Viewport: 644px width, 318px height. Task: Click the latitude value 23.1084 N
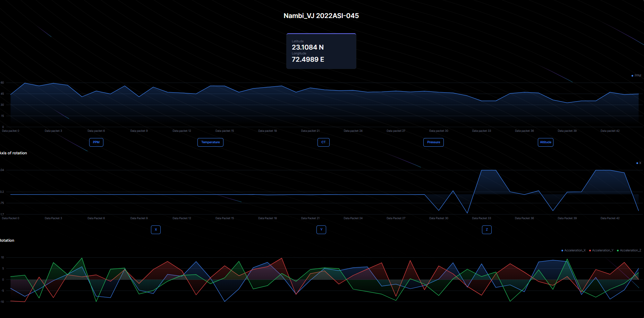(308, 48)
